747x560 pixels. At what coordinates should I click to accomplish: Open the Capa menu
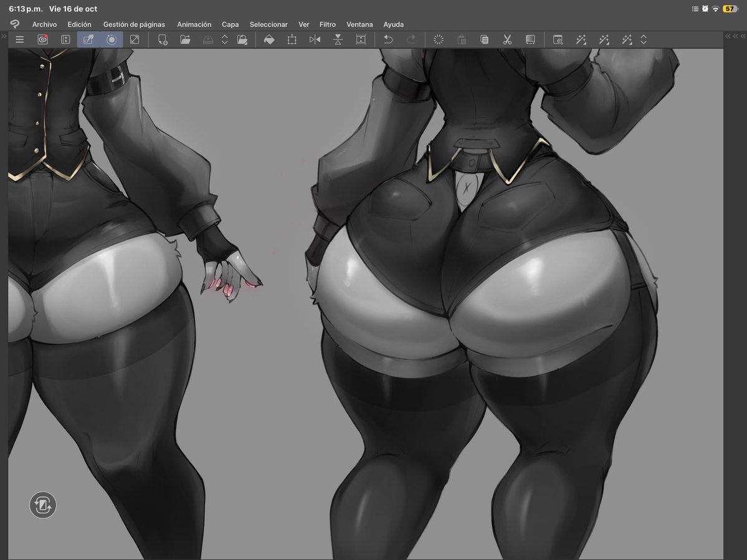pyautogui.click(x=230, y=24)
